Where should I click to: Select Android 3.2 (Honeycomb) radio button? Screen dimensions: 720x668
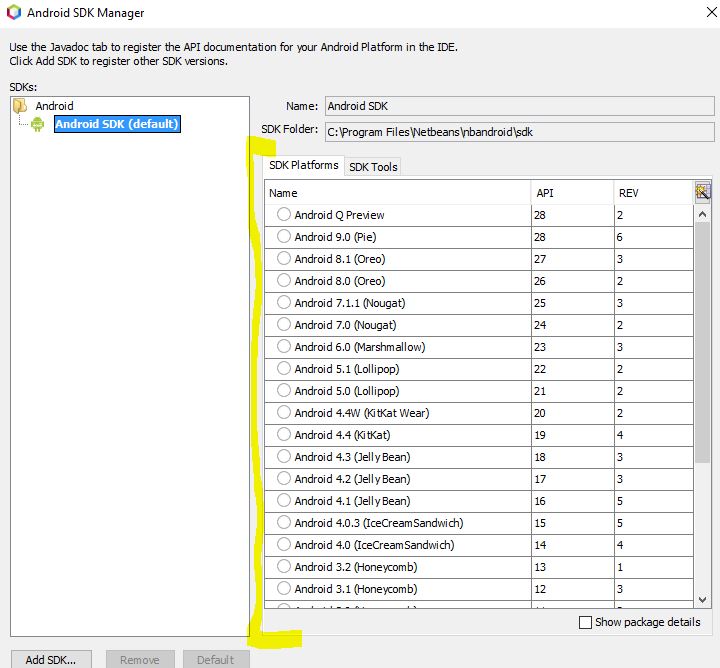(284, 566)
